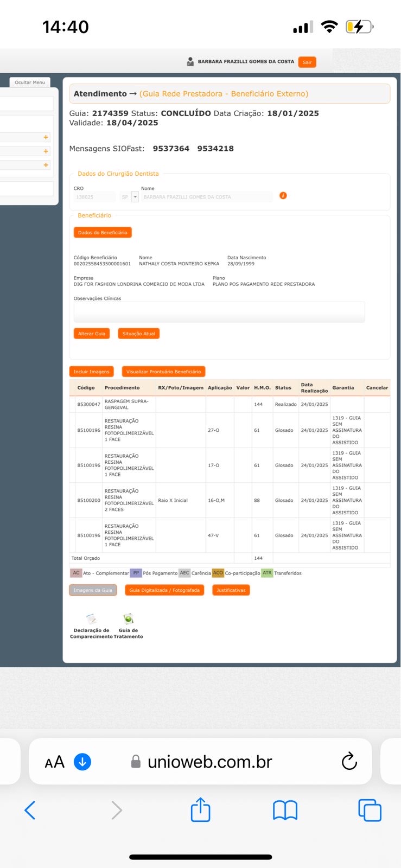Tap the Safari forward arrow
The width and height of the screenshot is (401, 868).
[x=117, y=810]
